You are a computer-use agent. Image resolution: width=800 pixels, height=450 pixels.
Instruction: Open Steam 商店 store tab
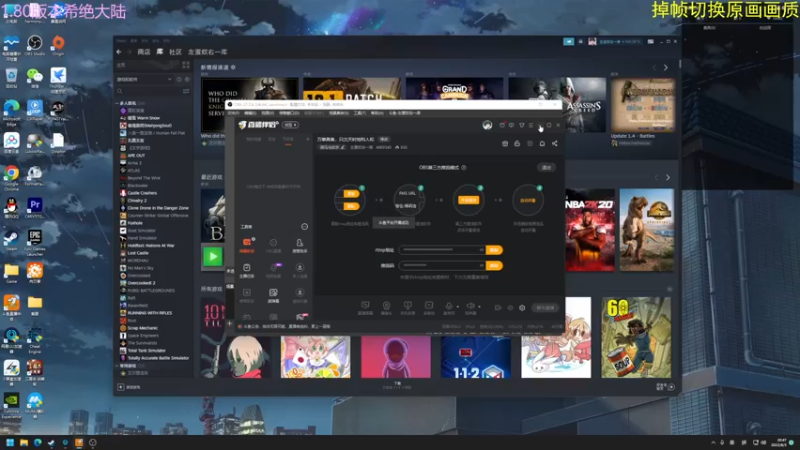[144, 52]
